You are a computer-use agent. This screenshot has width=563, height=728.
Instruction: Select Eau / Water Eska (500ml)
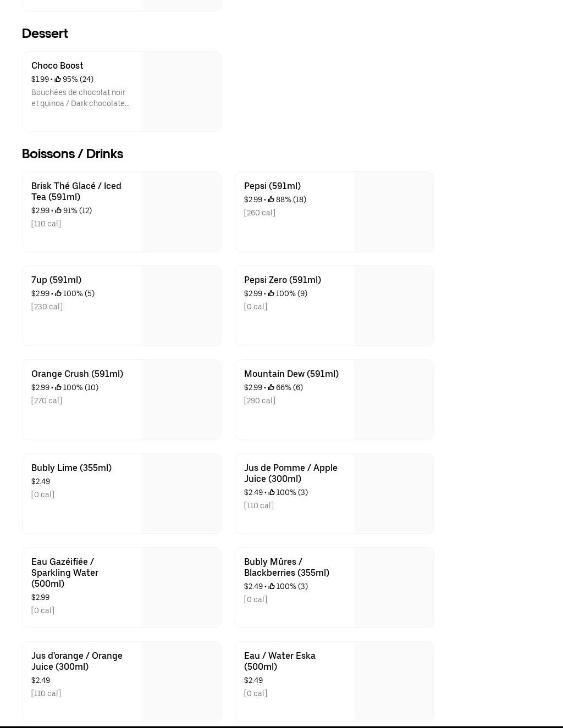pyautogui.click(x=280, y=661)
